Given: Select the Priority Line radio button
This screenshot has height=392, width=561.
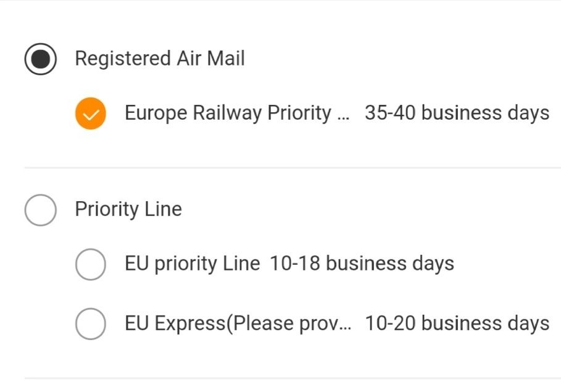Looking at the screenshot, I should [41, 210].
